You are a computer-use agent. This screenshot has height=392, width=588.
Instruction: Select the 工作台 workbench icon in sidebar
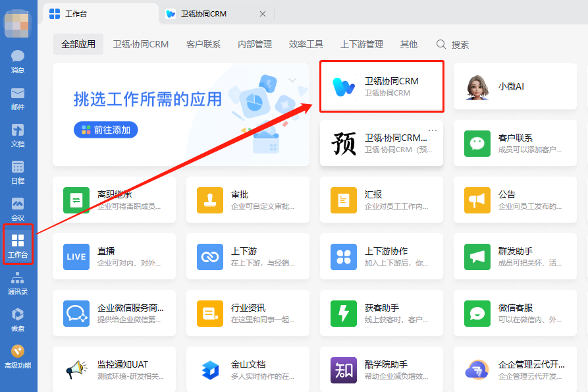pyautogui.click(x=18, y=246)
